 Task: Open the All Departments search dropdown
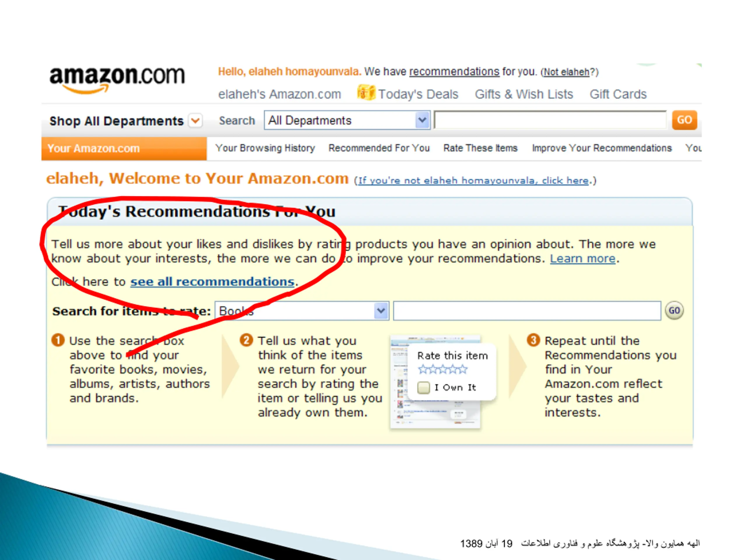click(347, 120)
